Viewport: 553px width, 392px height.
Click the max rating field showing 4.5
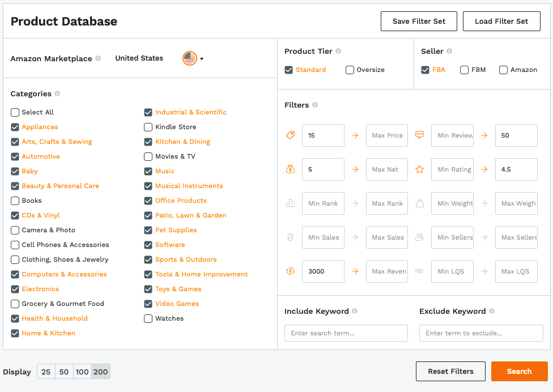[x=516, y=169]
